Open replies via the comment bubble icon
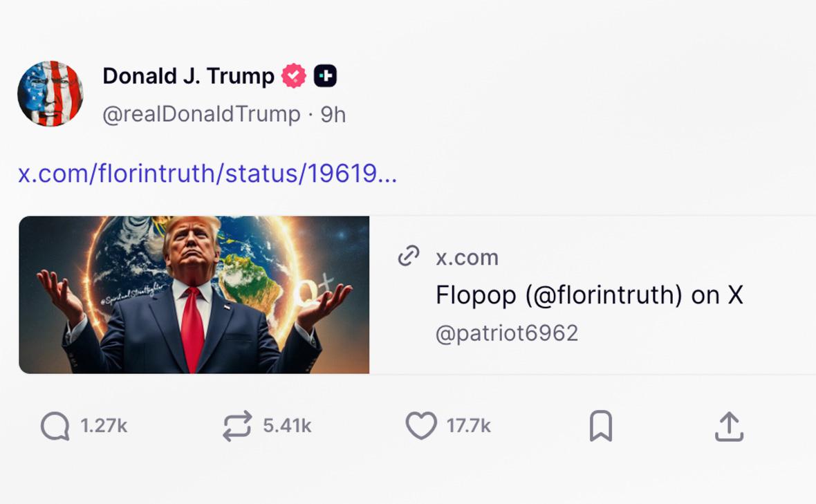 (52, 427)
